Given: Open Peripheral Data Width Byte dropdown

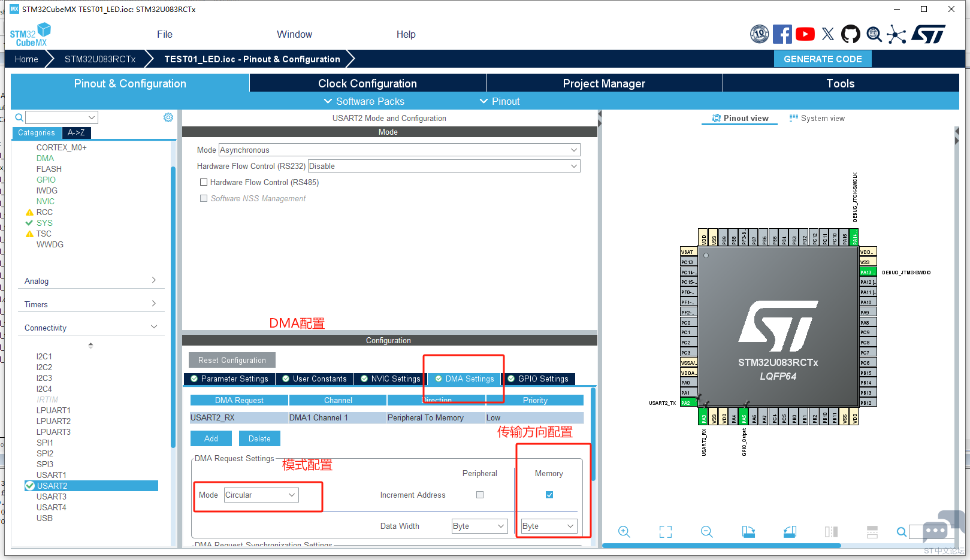Looking at the screenshot, I should (480, 526).
